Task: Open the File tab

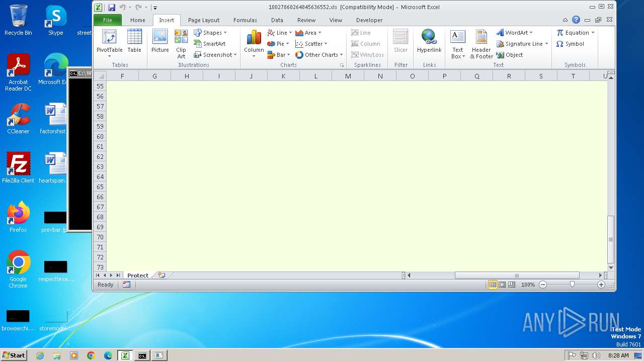Action: (108, 20)
